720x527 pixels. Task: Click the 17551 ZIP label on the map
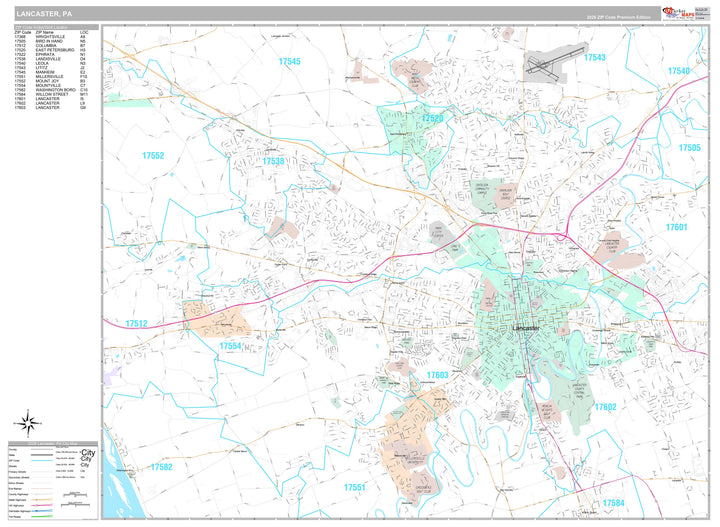354,488
